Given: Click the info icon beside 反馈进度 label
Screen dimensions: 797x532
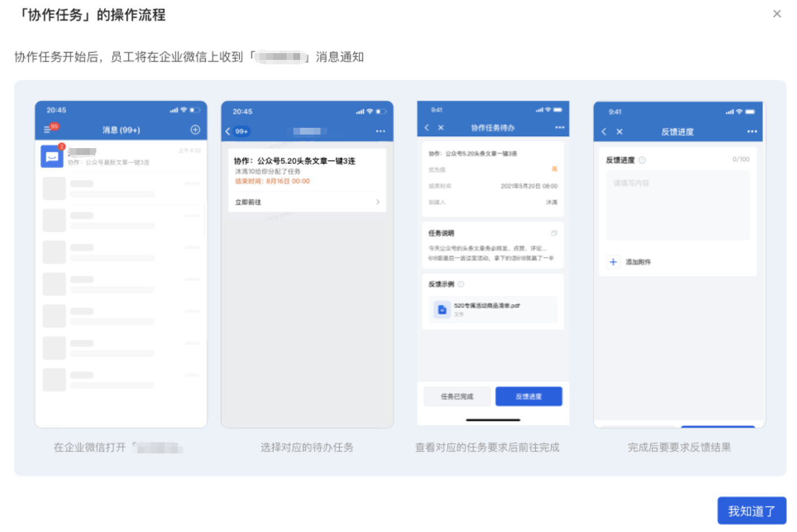Looking at the screenshot, I should pos(642,160).
